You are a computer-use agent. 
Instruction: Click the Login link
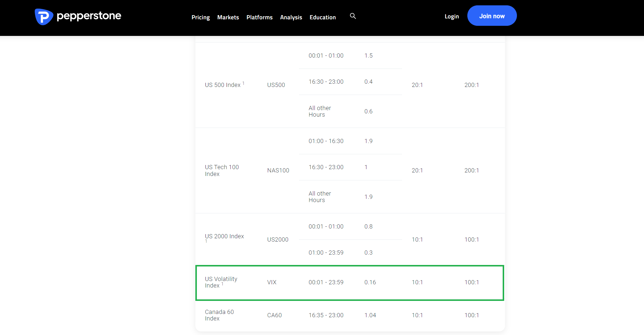click(x=451, y=16)
